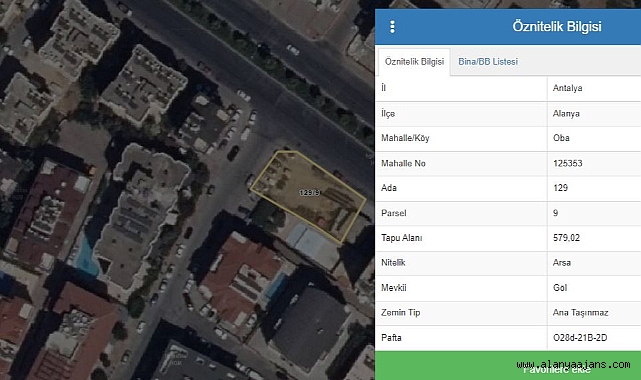This screenshot has height=380, width=641.
Task: Select Mahalle No value 125353
Action: tap(567, 163)
